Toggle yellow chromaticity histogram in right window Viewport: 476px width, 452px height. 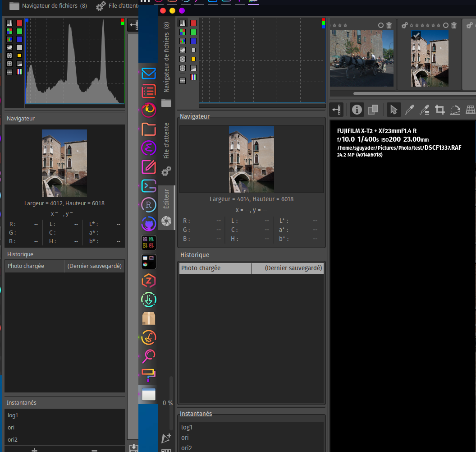(x=193, y=59)
